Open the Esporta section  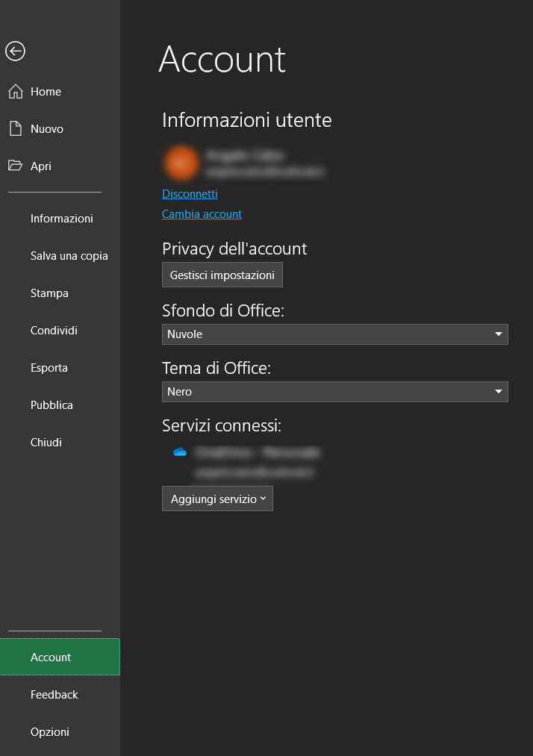[49, 368]
